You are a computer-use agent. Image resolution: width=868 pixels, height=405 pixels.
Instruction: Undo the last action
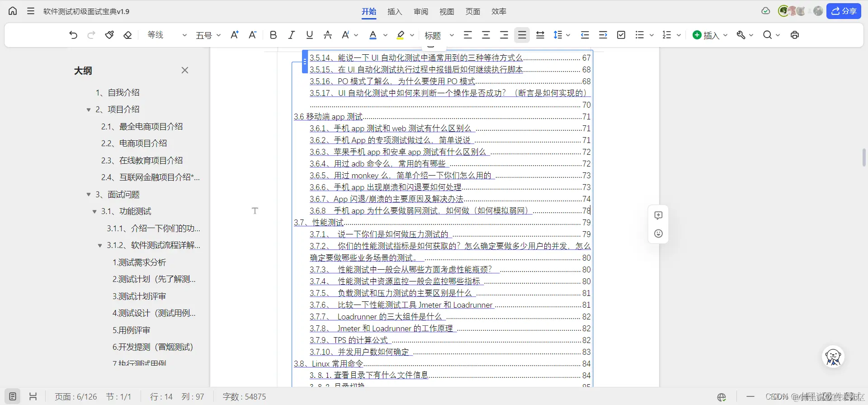[73, 35]
